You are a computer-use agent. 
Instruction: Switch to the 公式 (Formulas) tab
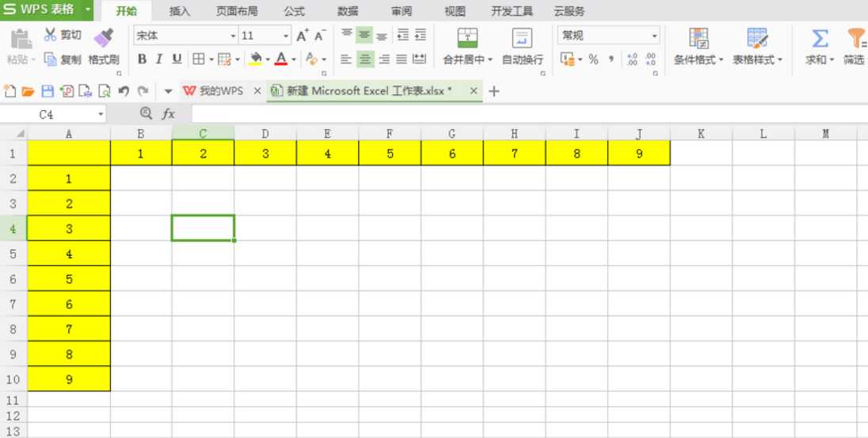[295, 11]
